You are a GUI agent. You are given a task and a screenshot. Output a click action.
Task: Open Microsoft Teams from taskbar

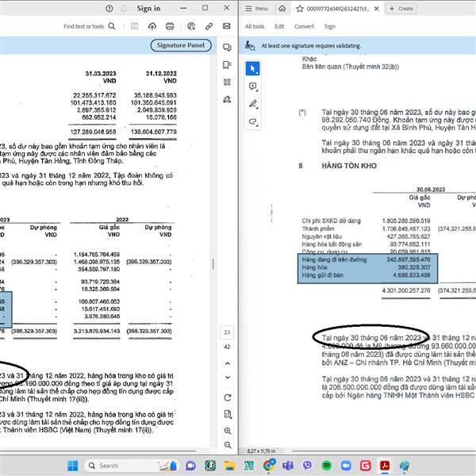pyautogui.click(x=288, y=466)
